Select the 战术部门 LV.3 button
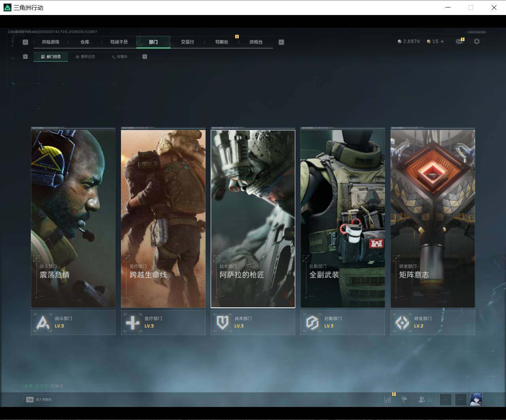The height and width of the screenshot is (420, 506). (253, 322)
